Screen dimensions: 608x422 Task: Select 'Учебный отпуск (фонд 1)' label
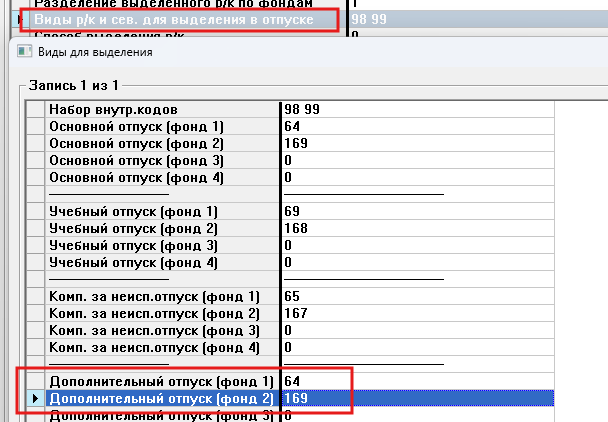(133, 212)
